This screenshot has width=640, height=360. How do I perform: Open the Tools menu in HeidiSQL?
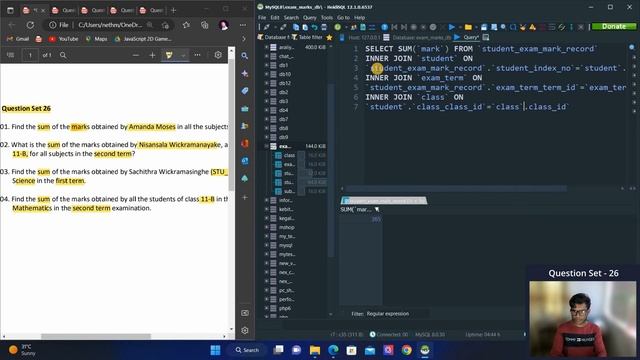327,18
